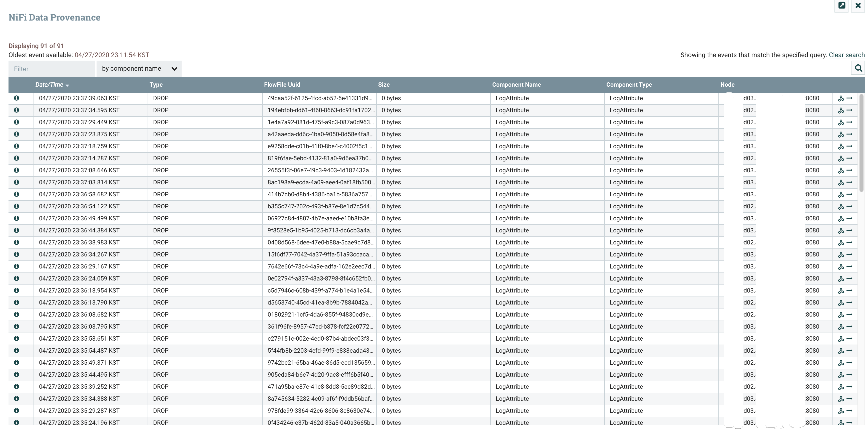The height and width of the screenshot is (430, 868).
Task: View details of the 23:37:39.063 event
Action: click(x=16, y=98)
